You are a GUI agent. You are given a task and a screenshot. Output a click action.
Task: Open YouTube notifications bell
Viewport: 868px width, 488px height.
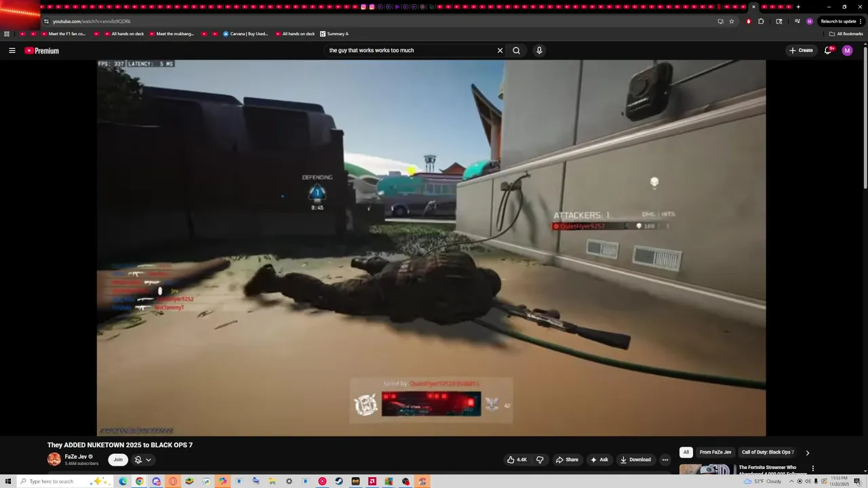tap(829, 50)
